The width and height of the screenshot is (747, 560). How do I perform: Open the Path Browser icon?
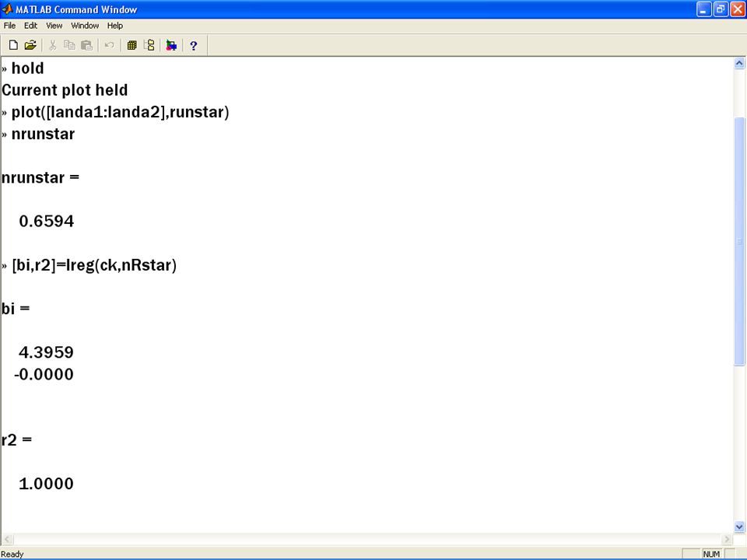click(149, 45)
